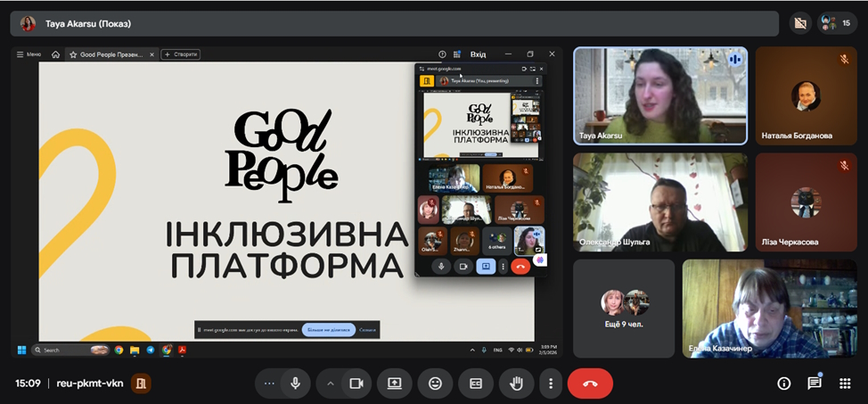Click the Вхід sign-in link
Viewport: 868px width, 404px height.
click(478, 54)
